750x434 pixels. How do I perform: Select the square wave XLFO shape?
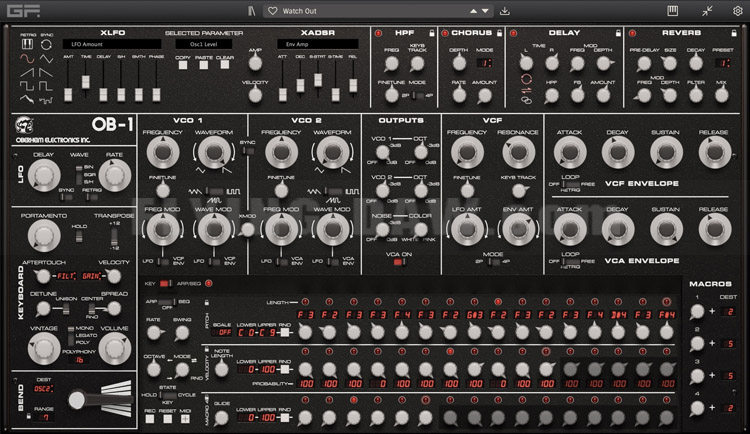point(27,87)
